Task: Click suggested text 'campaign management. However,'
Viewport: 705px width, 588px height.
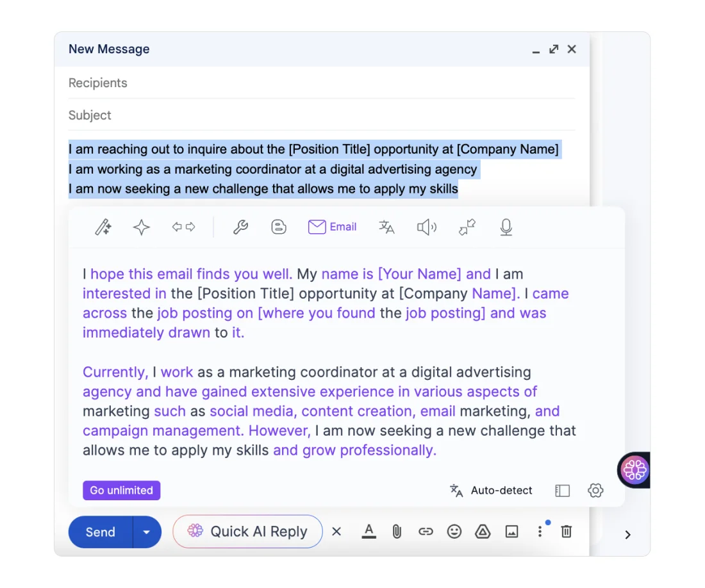Action: tap(197, 430)
